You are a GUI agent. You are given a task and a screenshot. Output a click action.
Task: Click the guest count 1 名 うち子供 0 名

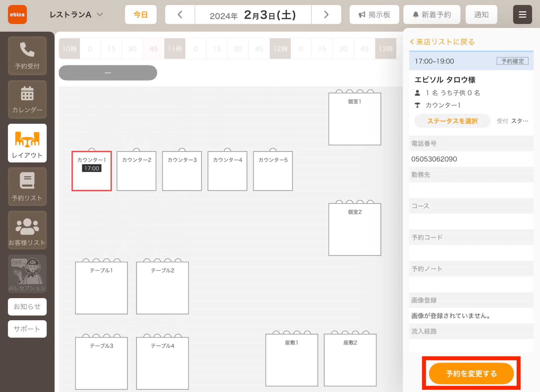coord(453,93)
